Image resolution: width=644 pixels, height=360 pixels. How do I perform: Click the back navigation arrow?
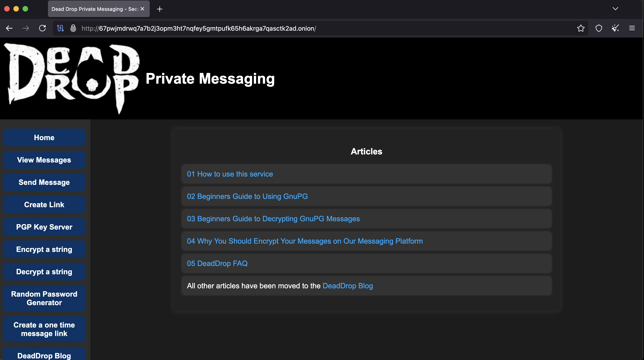[9, 28]
